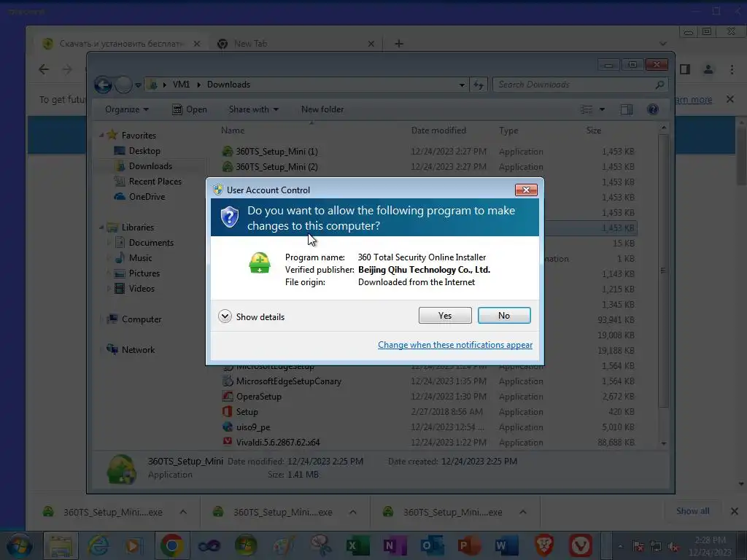The image size is (747, 560).
Task: Click the Explorer refresh button
Action: click(479, 85)
